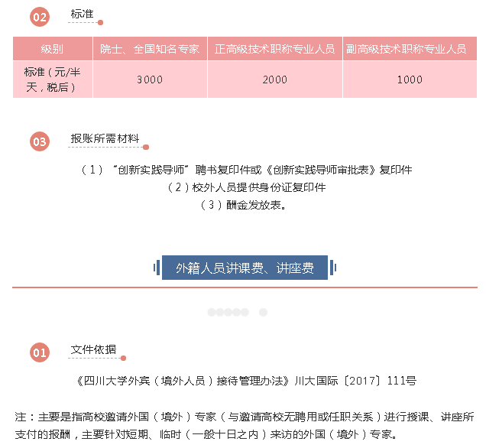Click item (1) 创新实践导师聘书复印件 line

pos(246,170)
